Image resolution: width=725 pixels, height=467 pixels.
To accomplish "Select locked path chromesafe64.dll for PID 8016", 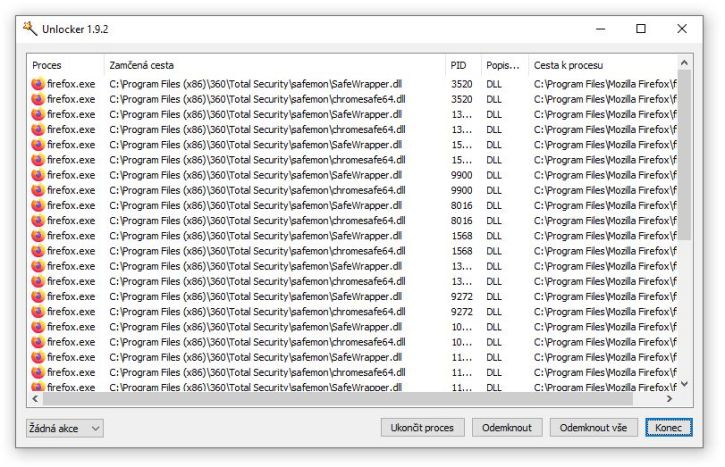I will click(x=257, y=221).
